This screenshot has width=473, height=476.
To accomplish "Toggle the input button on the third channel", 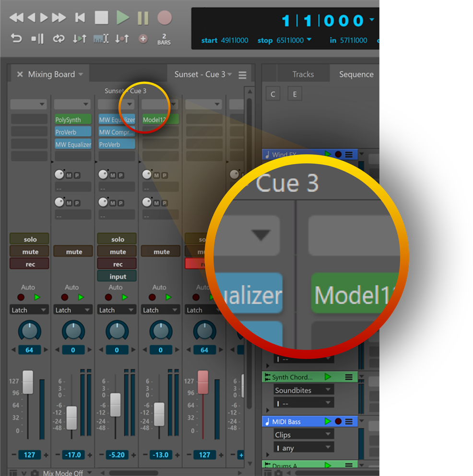I will coord(117,276).
